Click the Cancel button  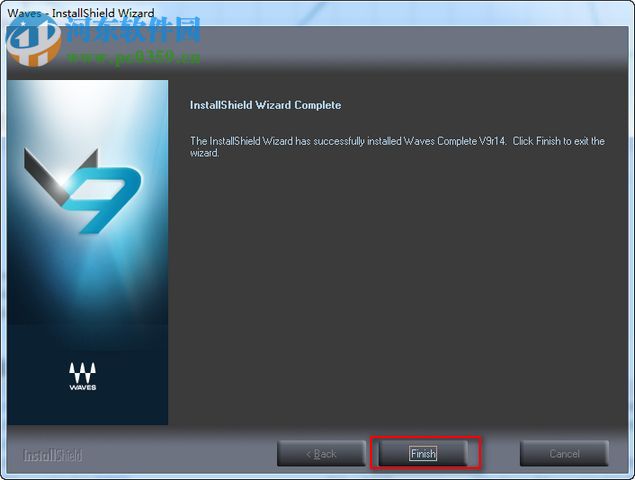pos(564,453)
